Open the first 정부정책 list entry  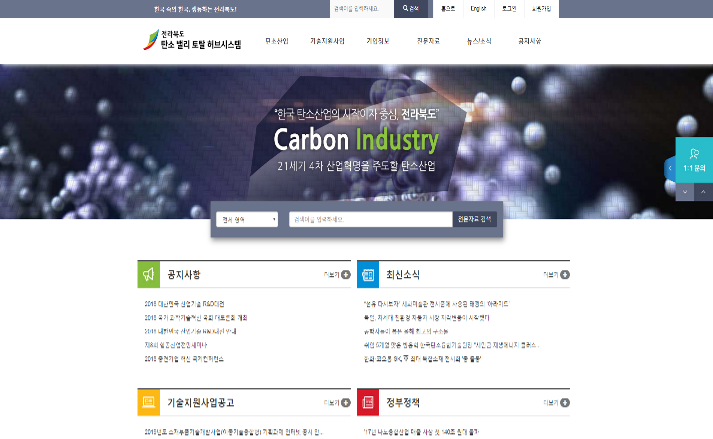coord(422,432)
